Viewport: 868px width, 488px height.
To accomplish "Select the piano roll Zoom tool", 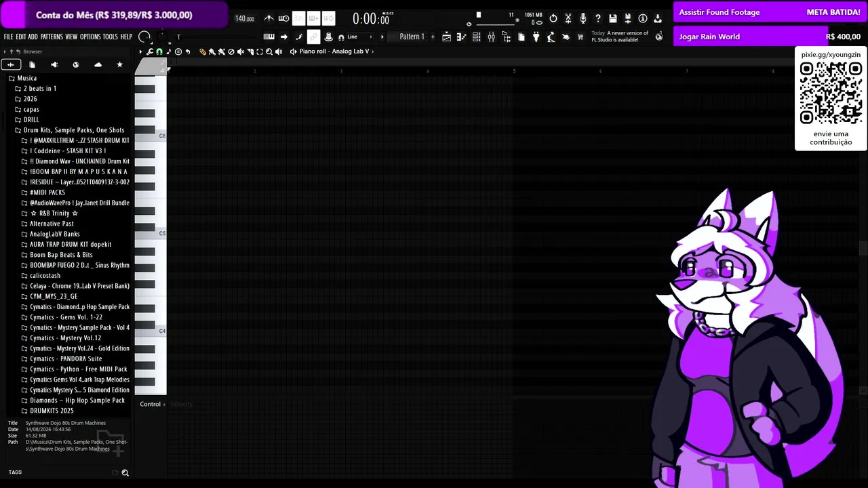I will point(269,52).
